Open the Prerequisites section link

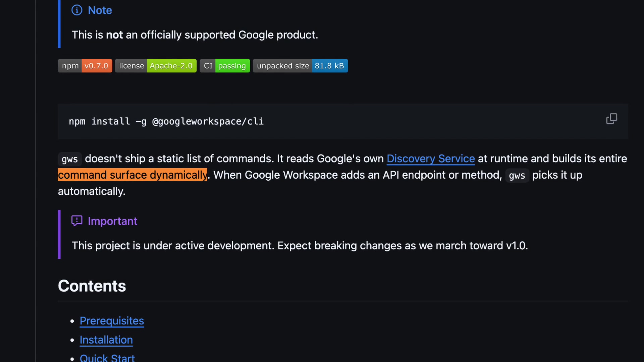[112, 321]
